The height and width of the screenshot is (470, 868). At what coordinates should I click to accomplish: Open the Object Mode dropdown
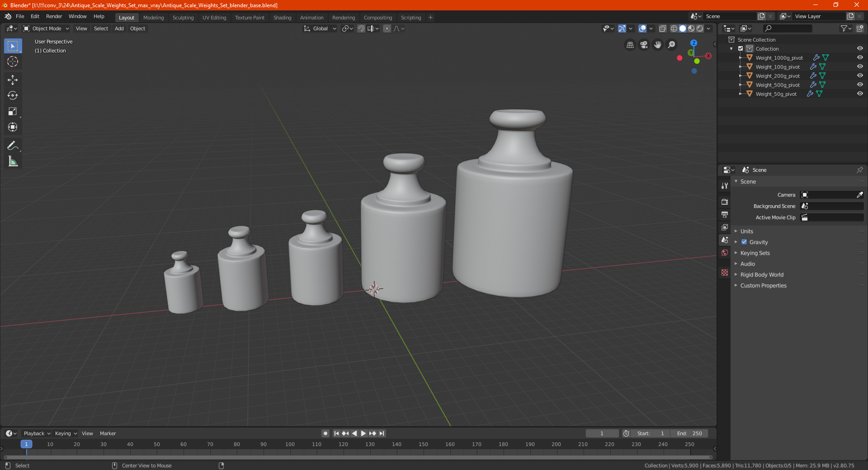(46, 28)
